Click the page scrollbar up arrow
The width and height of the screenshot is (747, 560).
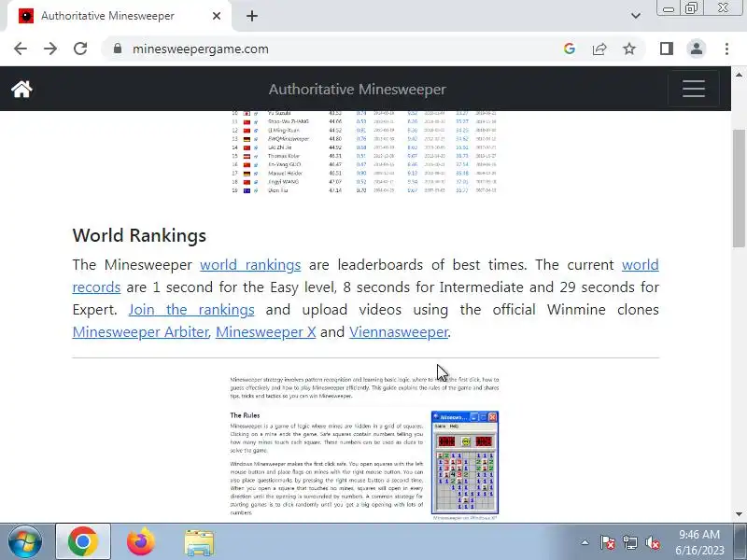click(739, 75)
